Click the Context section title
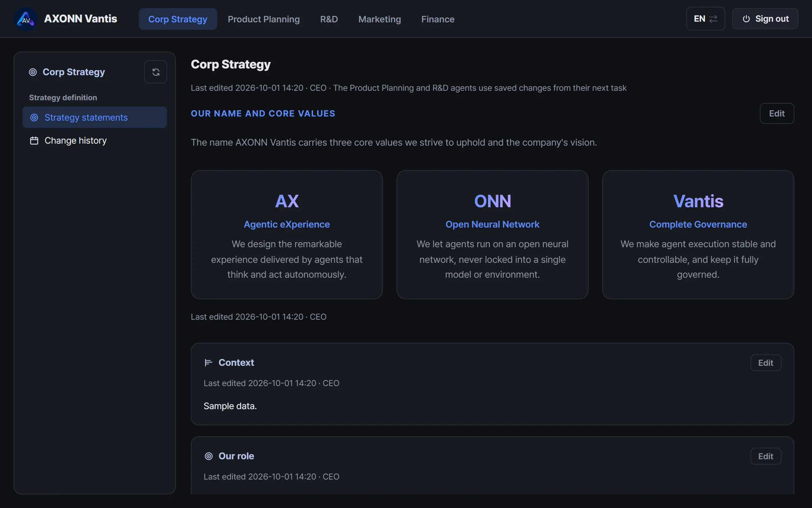 point(236,363)
